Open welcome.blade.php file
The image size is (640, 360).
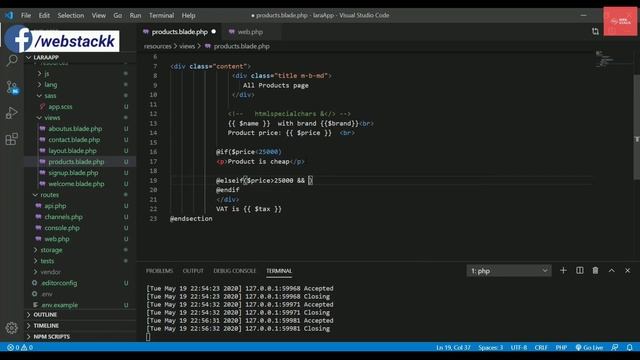(x=76, y=184)
